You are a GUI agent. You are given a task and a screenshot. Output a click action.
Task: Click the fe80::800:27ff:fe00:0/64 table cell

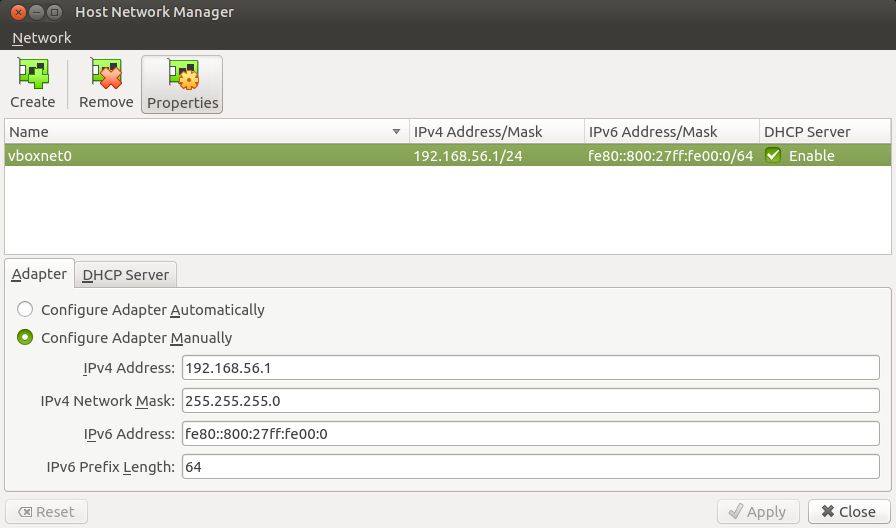tap(671, 155)
